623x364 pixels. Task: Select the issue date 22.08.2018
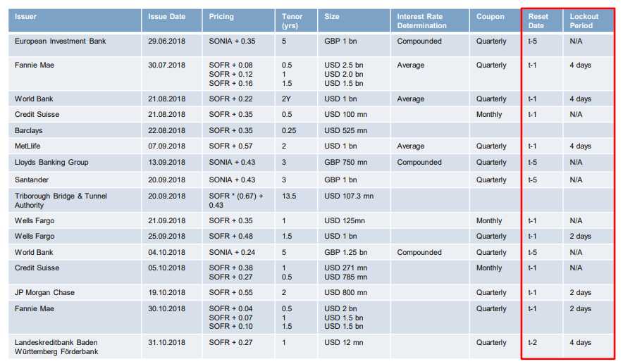click(x=166, y=130)
